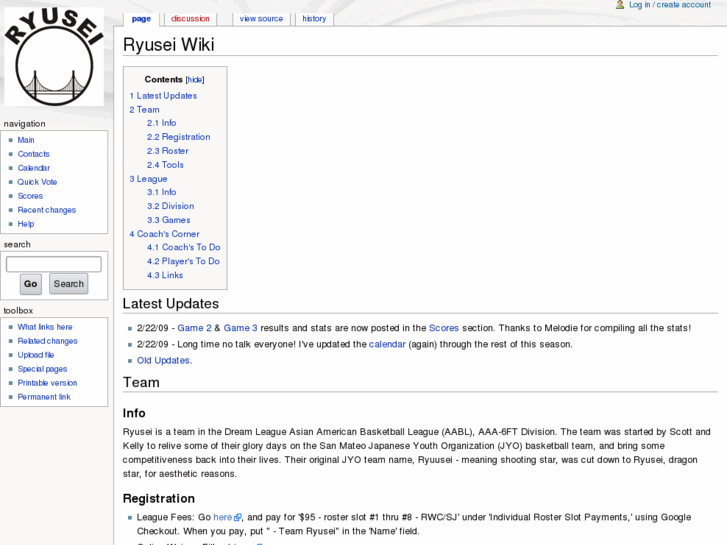Open 'Recent changes' in navigation sidebar
The height and width of the screenshot is (545, 727).
47,210
